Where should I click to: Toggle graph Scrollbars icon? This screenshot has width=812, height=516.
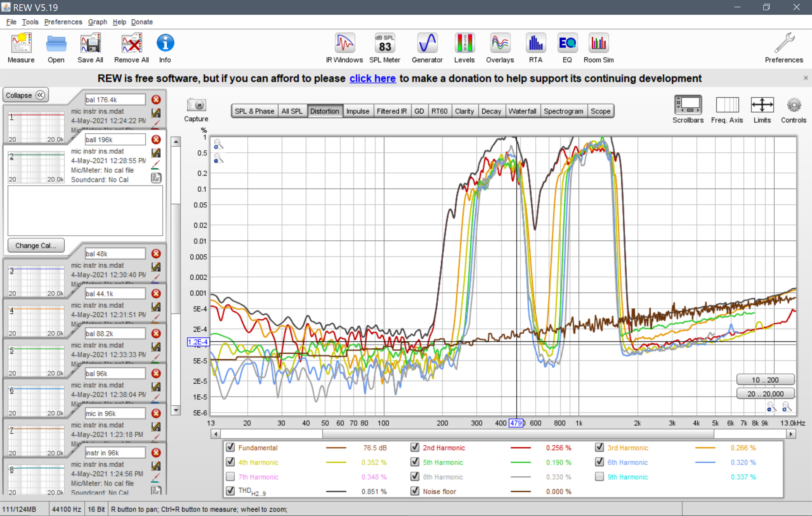[688, 105]
